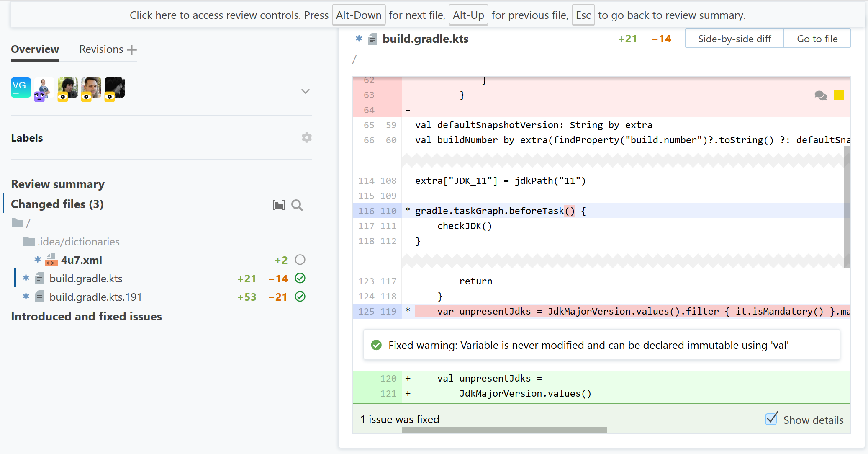Toggle the Show details checkbox
The image size is (868, 454).
(771, 419)
